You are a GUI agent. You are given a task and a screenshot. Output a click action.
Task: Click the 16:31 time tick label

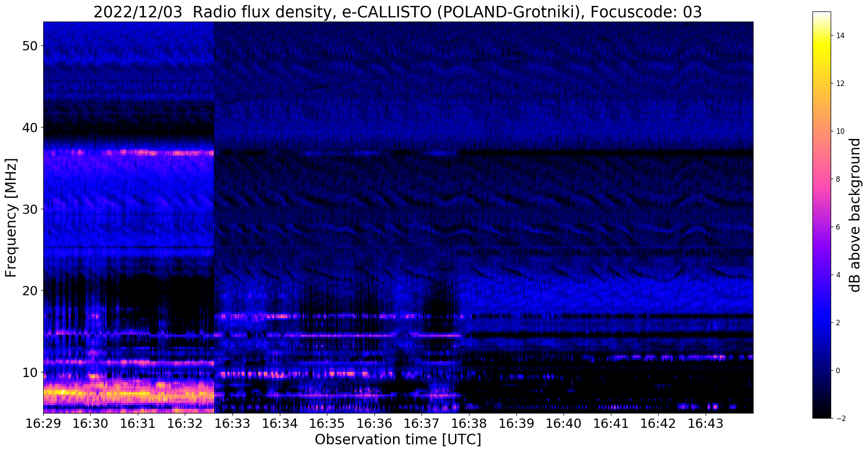[138, 424]
